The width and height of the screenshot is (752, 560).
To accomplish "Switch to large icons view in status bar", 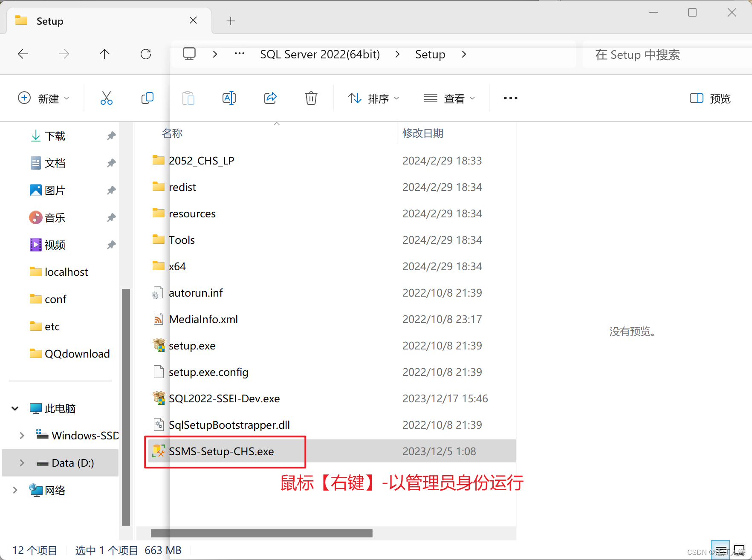I will pyautogui.click(x=739, y=550).
